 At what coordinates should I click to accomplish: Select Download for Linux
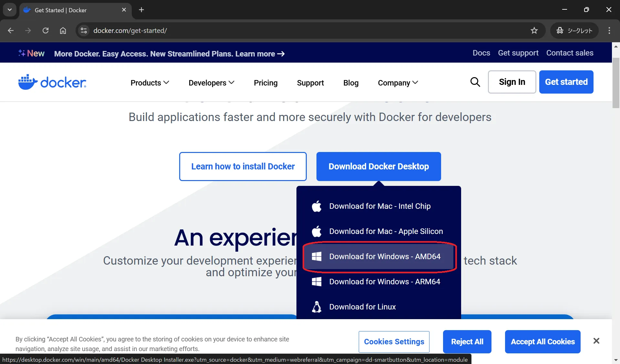point(379,307)
